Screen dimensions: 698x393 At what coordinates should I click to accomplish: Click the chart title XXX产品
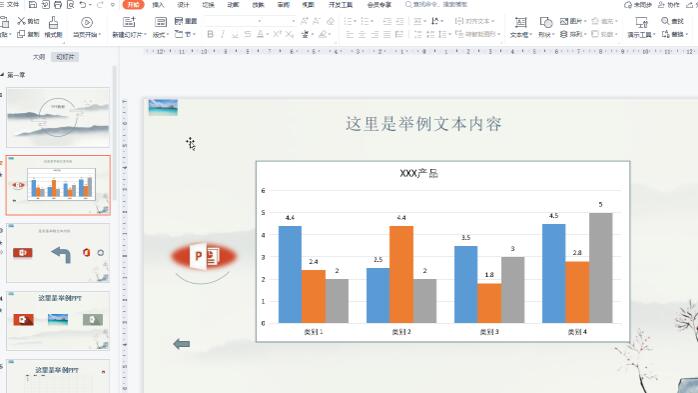[419, 174]
